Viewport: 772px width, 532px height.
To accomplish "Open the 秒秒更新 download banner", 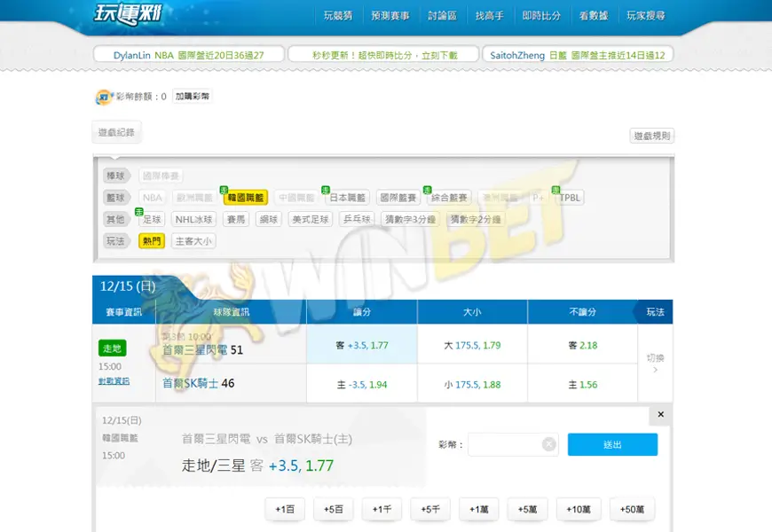I will coord(383,55).
